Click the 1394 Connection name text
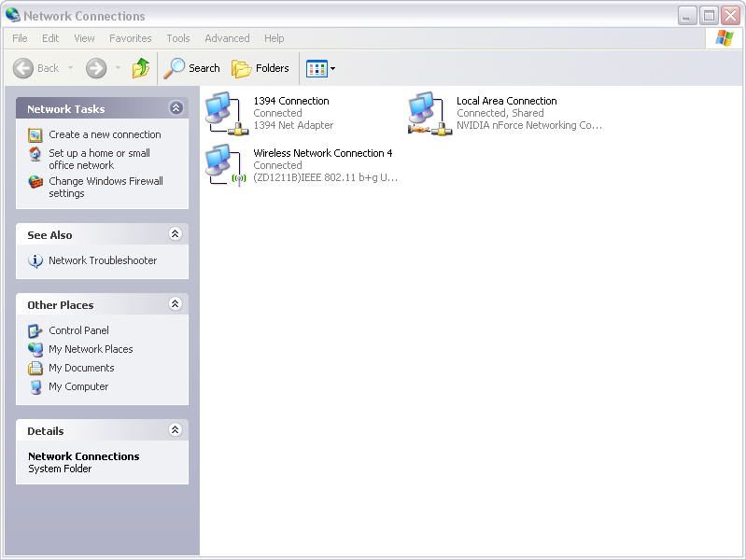Viewport: 746px width, 560px height. tap(291, 101)
